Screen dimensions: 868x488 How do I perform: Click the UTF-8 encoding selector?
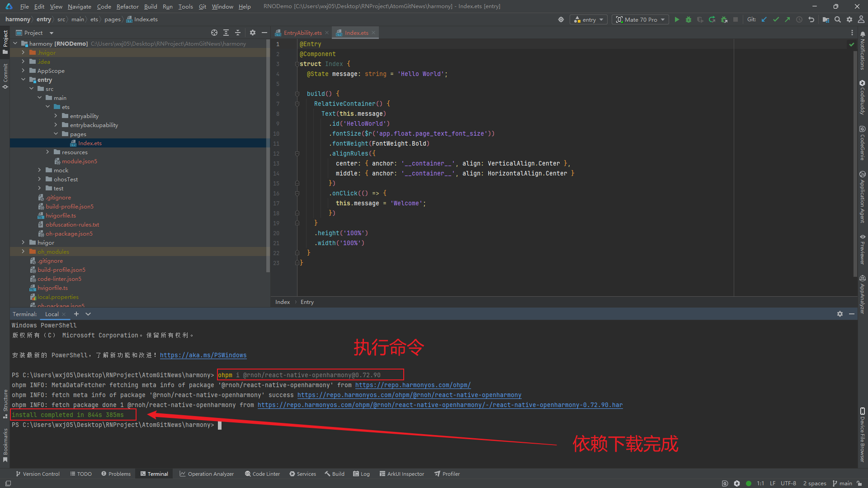click(788, 483)
